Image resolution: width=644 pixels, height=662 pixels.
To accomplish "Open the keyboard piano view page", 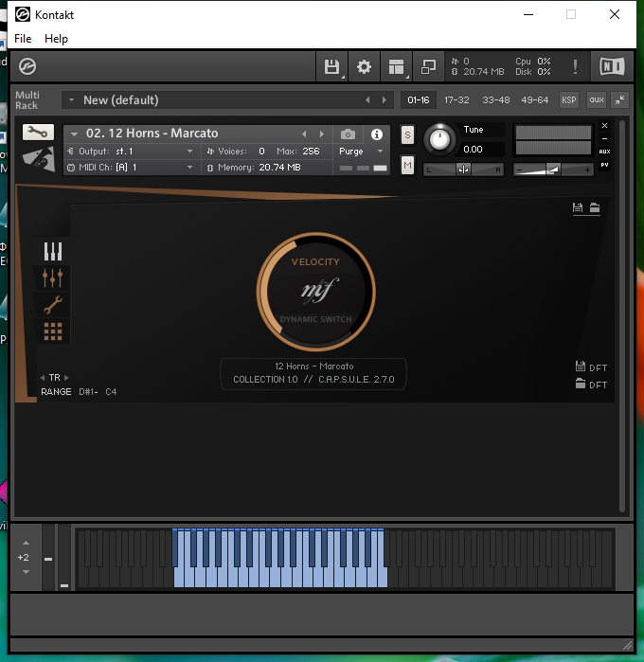I will (53, 251).
